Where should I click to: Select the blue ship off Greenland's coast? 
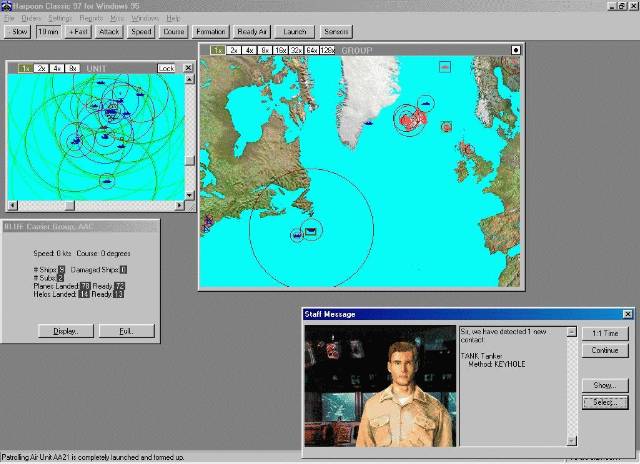coord(368,122)
